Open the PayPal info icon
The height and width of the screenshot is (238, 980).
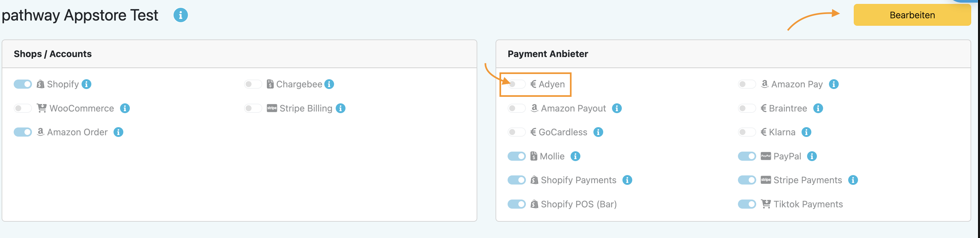pyautogui.click(x=812, y=156)
